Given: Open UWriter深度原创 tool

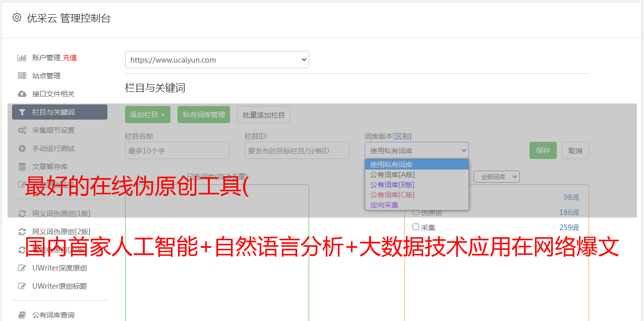Looking at the screenshot, I should tap(60, 268).
